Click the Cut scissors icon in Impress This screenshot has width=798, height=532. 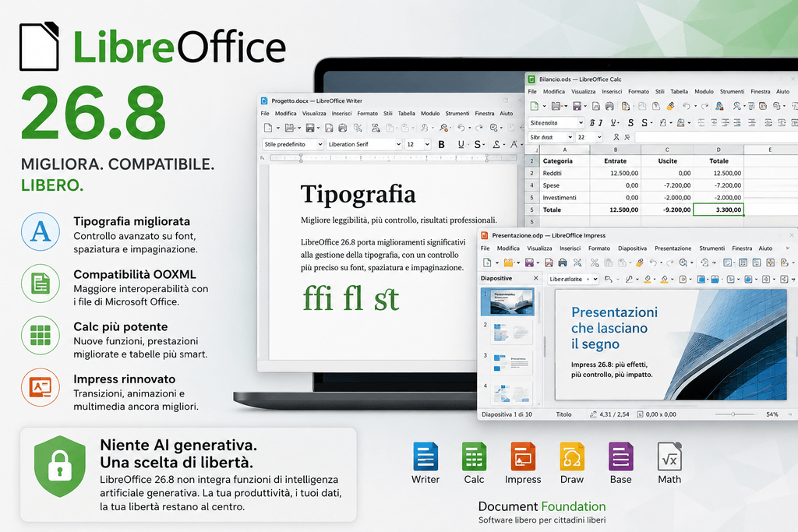point(595,262)
